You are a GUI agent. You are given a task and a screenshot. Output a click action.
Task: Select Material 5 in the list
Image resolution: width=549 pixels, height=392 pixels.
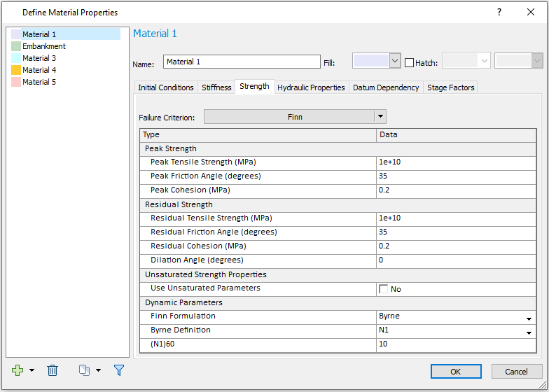click(x=39, y=82)
